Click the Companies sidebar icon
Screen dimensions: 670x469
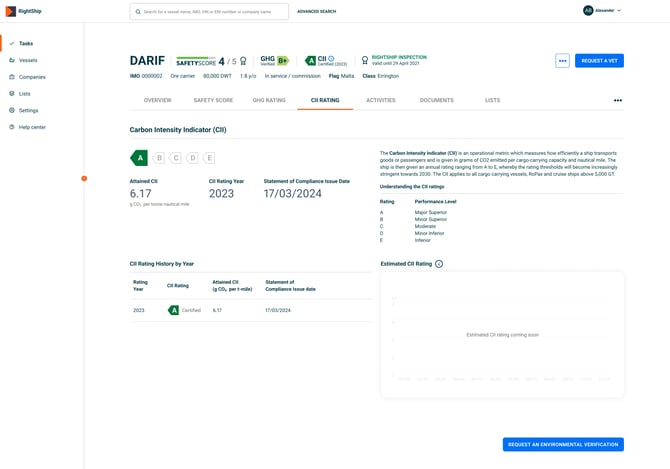12,77
